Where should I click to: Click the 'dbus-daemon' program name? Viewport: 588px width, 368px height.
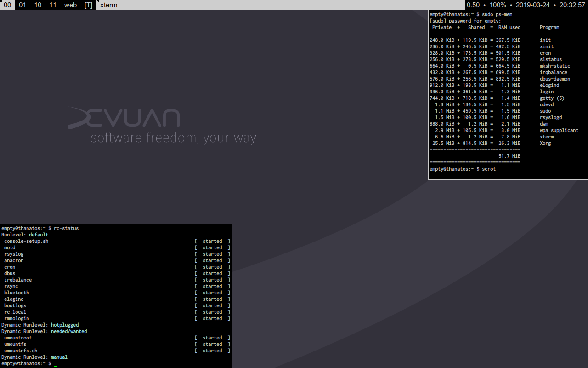coord(555,79)
